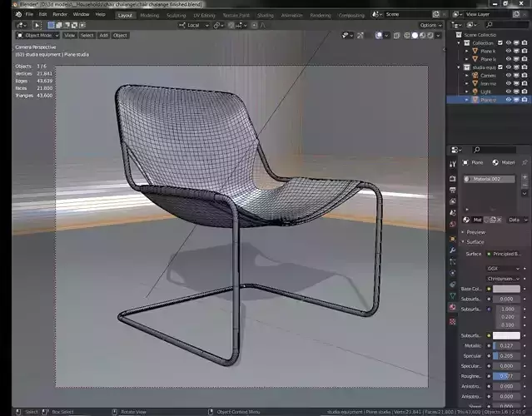Open the Scene properties tab icon
The width and height of the screenshot is (532, 416).
coord(453,213)
